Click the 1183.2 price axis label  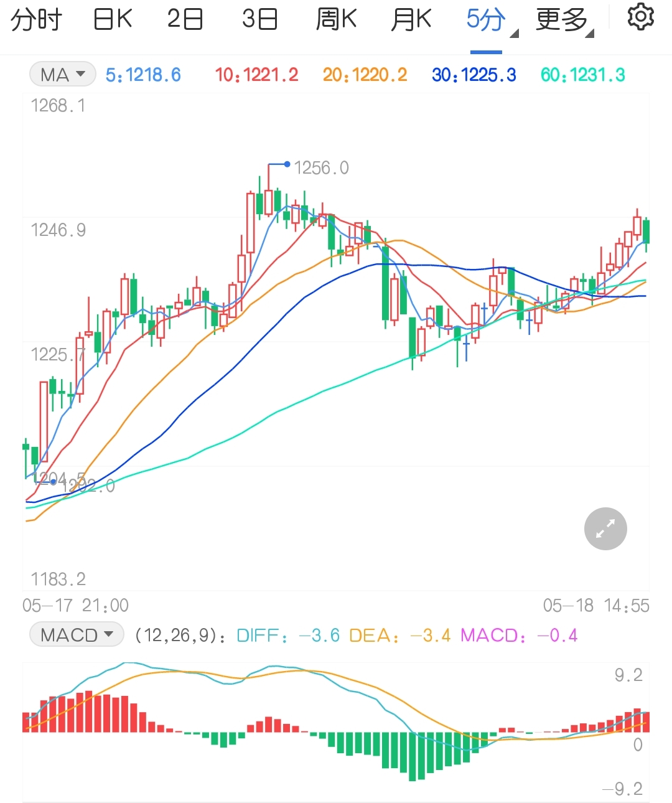tap(58, 580)
